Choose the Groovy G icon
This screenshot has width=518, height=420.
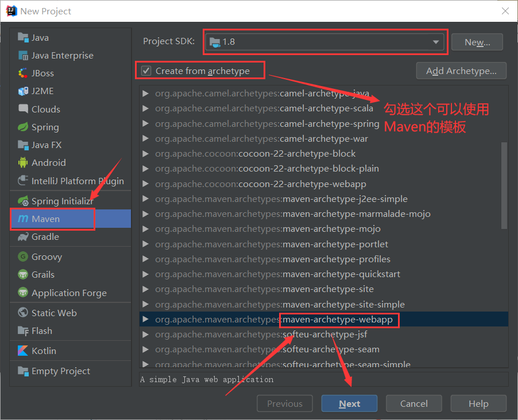pos(23,256)
